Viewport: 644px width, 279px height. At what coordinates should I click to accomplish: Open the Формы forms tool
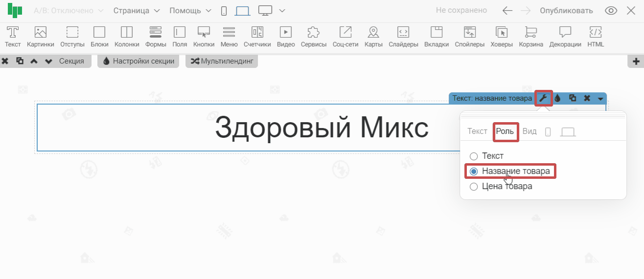coord(156,33)
